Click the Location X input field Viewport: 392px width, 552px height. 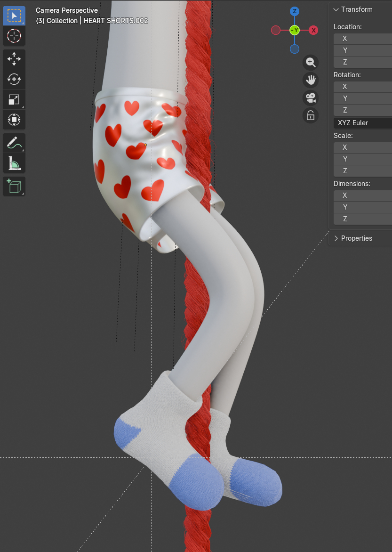[363, 39]
